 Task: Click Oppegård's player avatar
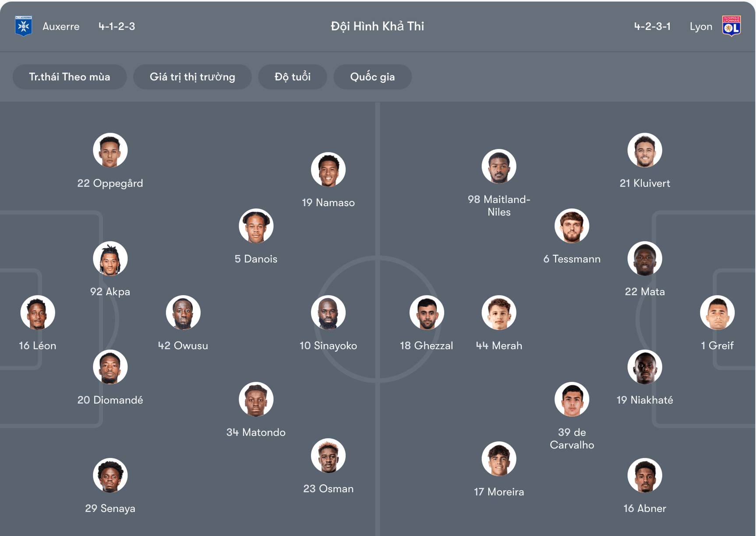pos(110,150)
